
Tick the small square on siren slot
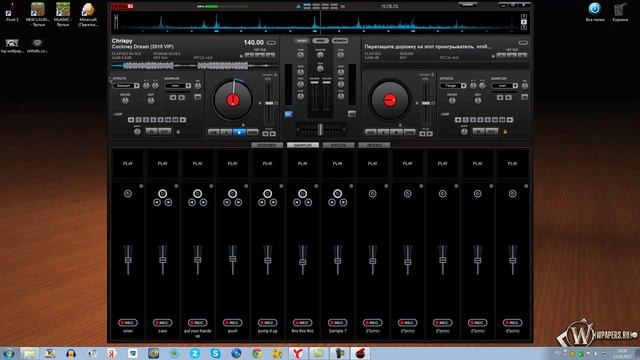141,186
